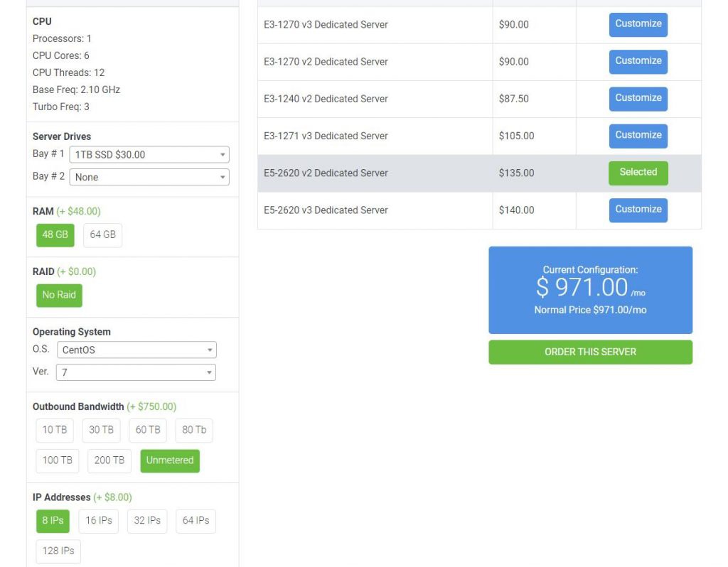Viewport: 728px width, 567px height.
Task: Click the current configuration price box
Action: coord(590,290)
